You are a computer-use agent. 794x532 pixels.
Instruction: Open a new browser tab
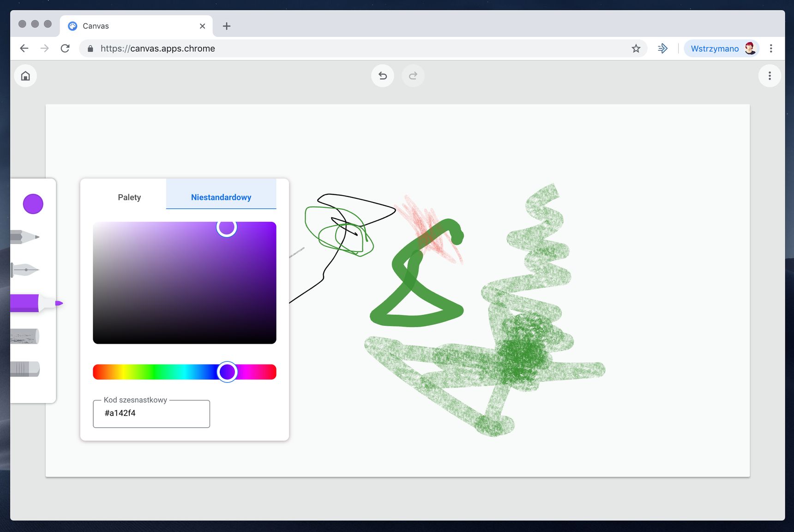227,26
